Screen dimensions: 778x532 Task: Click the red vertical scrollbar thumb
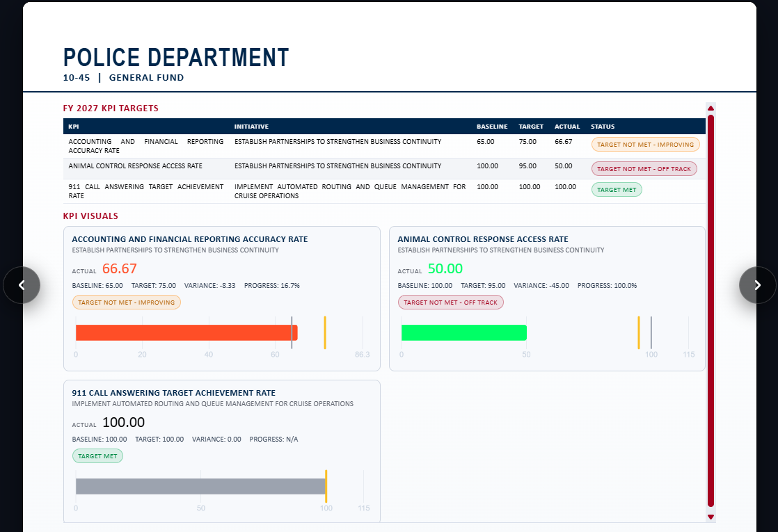click(710, 311)
